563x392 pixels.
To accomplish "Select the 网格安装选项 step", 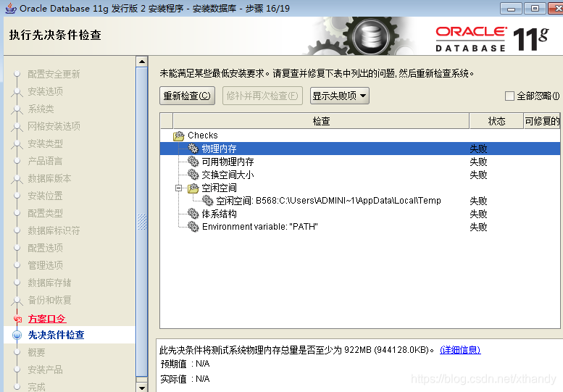I will point(54,126).
